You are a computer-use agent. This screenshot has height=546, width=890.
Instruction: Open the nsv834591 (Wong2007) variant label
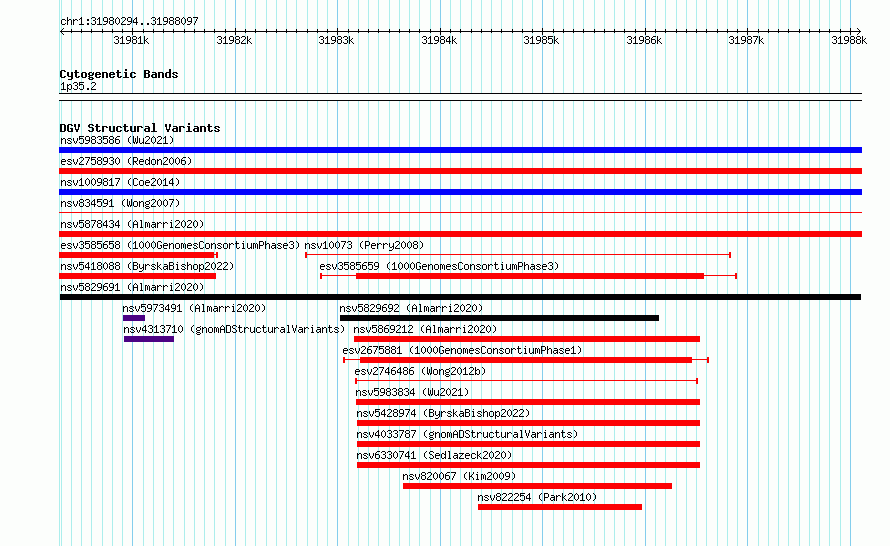[x=120, y=203]
